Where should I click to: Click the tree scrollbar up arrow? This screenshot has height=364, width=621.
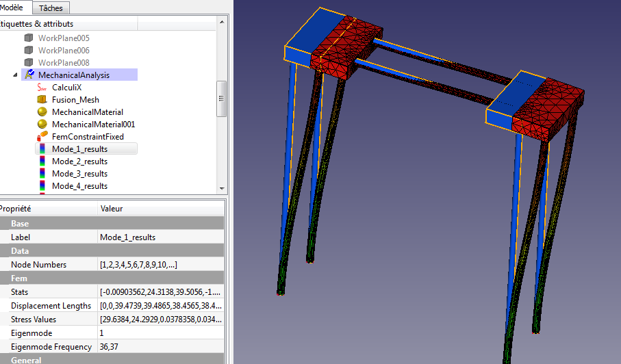coord(222,22)
